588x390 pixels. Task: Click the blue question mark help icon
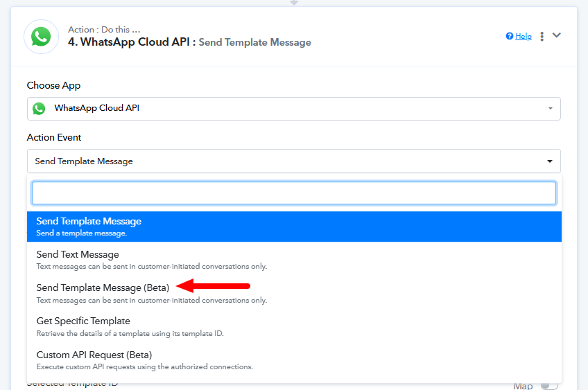click(x=509, y=36)
